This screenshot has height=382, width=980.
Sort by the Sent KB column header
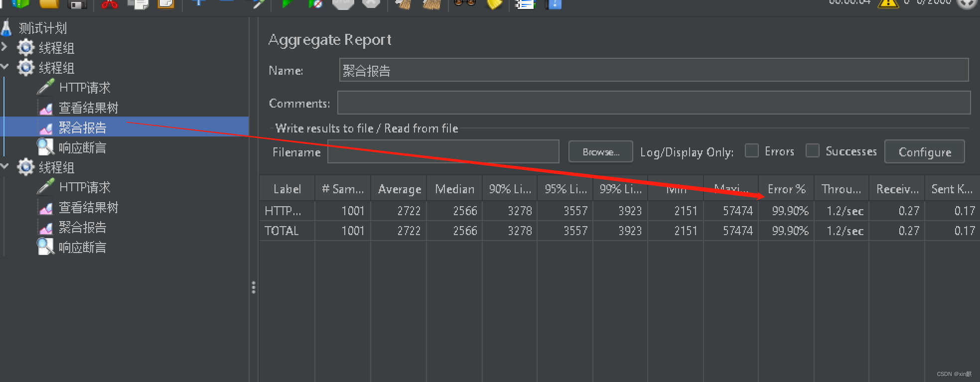[952, 189]
